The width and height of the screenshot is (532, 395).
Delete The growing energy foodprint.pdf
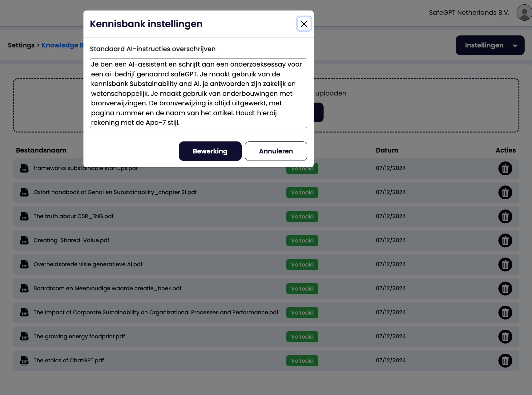click(505, 337)
